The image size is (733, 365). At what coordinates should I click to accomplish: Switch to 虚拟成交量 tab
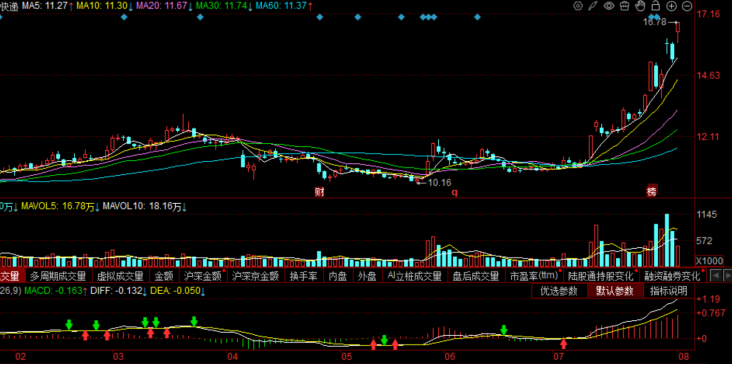pos(120,275)
